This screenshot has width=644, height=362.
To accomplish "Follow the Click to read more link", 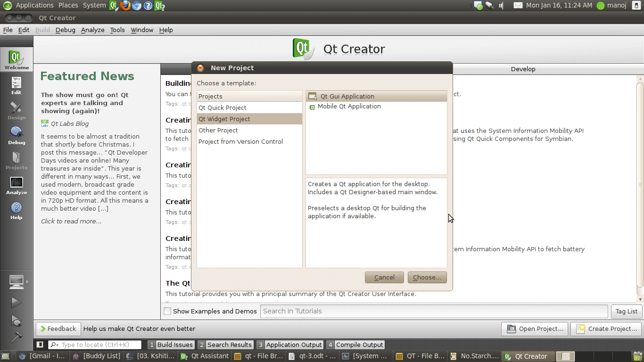I will pos(71,221).
